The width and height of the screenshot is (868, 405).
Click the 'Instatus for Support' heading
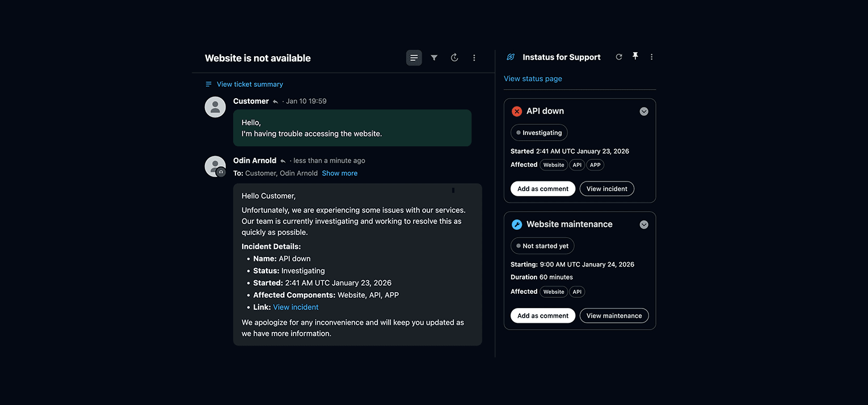coord(562,57)
